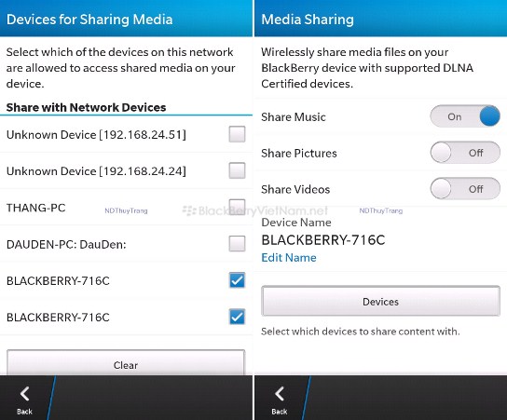Enable the Share Videos switch
507x420 pixels.
click(465, 189)
